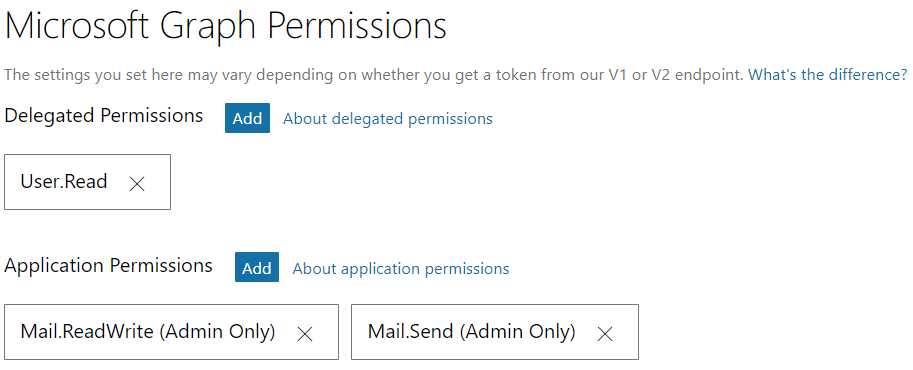Add a new delegated permission

coord(247,118)
